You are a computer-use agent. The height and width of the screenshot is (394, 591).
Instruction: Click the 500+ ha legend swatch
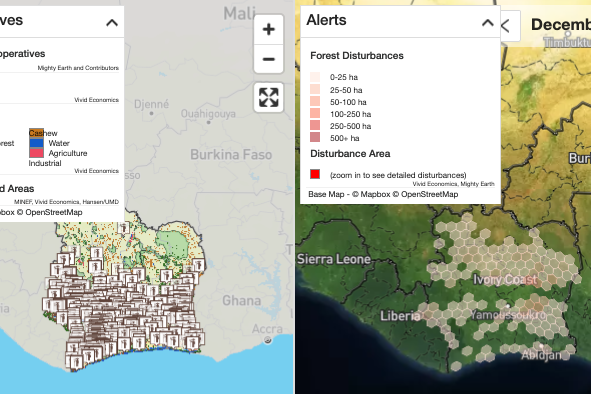point(315,137)
